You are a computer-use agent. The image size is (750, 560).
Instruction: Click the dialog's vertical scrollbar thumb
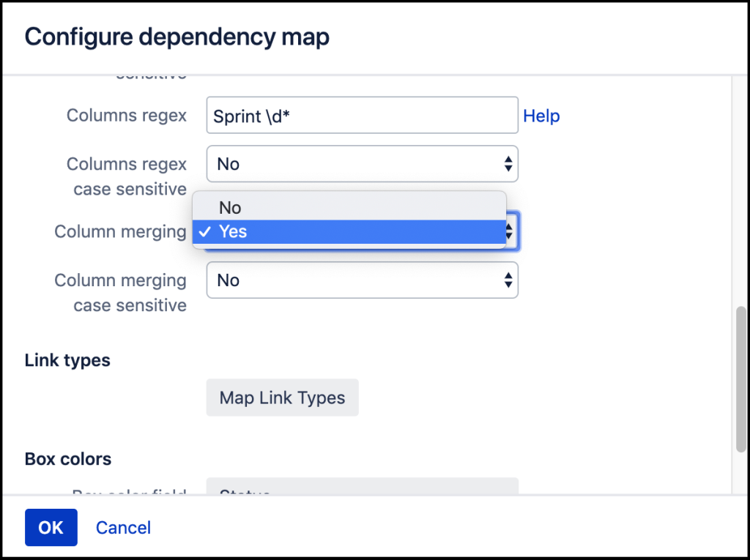pos(741,379)
